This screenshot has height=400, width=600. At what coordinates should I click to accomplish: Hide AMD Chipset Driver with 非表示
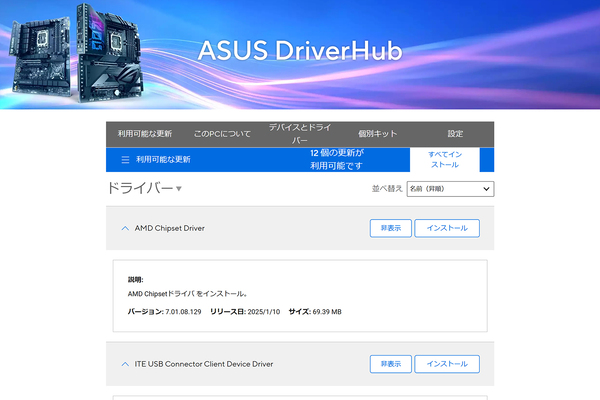click(x=391, y=228)
